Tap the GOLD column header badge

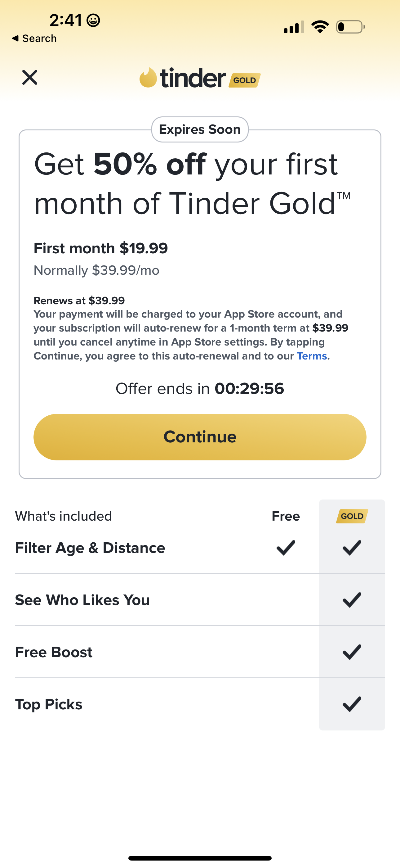click(352, 516)
